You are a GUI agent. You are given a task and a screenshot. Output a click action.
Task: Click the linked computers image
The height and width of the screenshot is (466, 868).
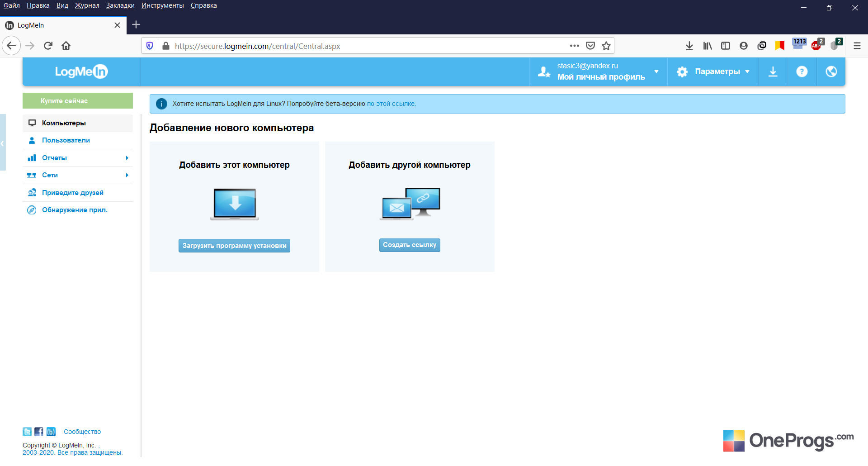click(410, 204)
